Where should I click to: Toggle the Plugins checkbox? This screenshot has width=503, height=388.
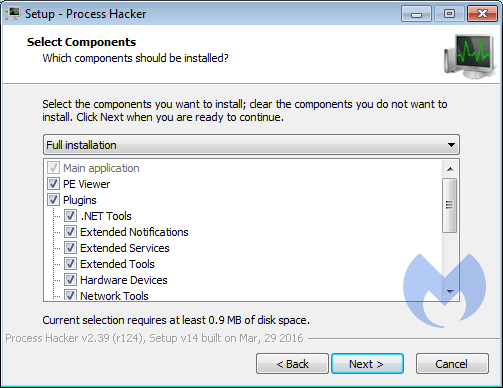click(x=53, y=200)
